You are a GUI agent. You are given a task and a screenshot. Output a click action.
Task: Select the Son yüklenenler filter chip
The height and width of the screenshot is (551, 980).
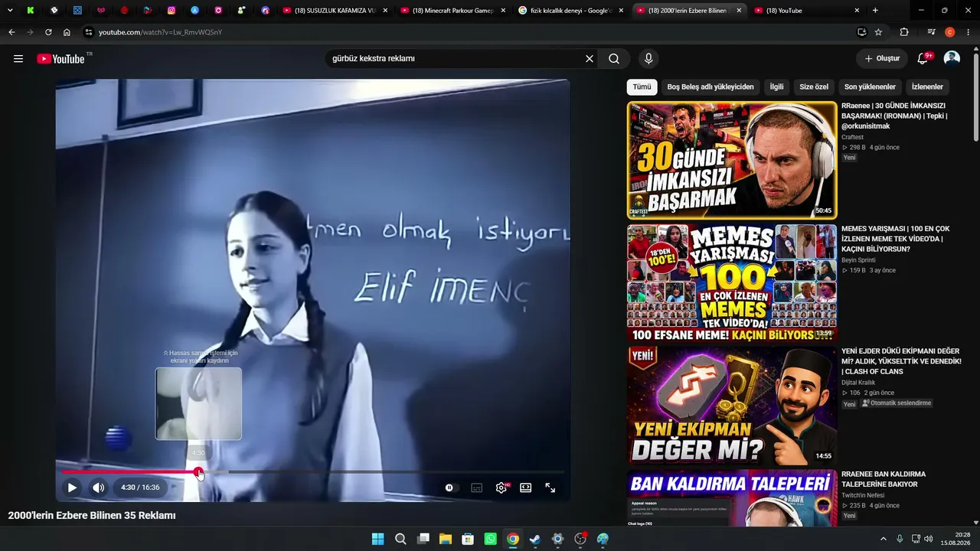click(x=870, y=87)
